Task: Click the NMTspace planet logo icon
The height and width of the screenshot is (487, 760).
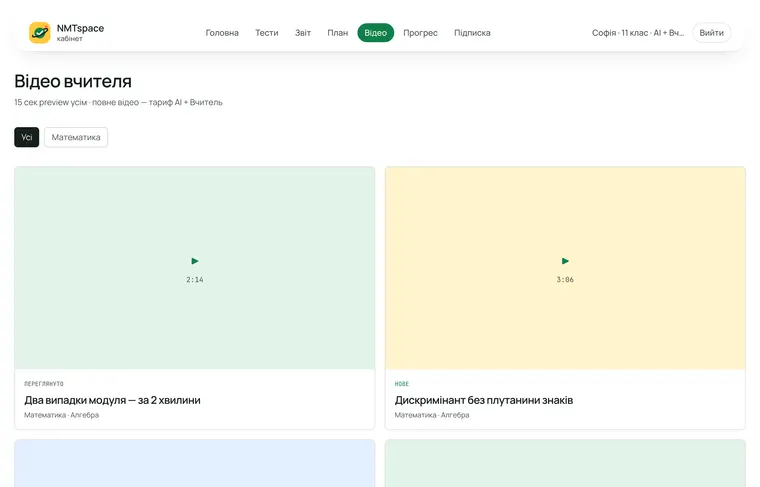Action: pos(39,32)
